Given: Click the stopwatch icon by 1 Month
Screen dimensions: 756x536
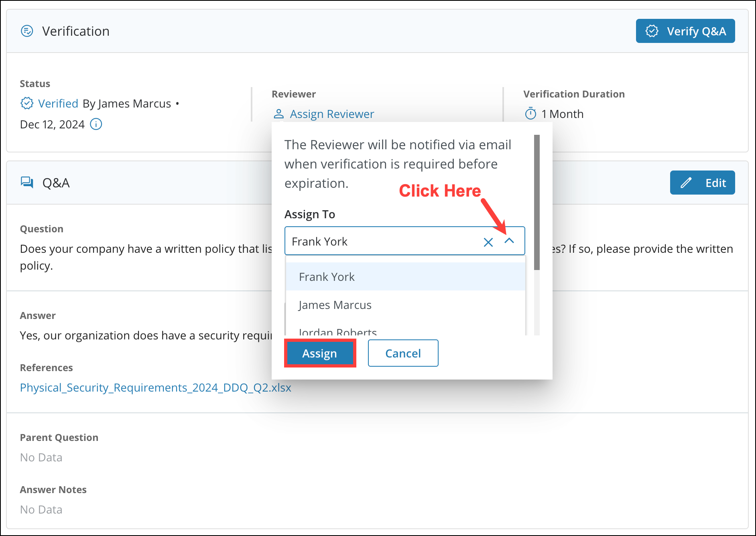Looking at the screenshot, I should pyautogui.click(x=530, y=114).
